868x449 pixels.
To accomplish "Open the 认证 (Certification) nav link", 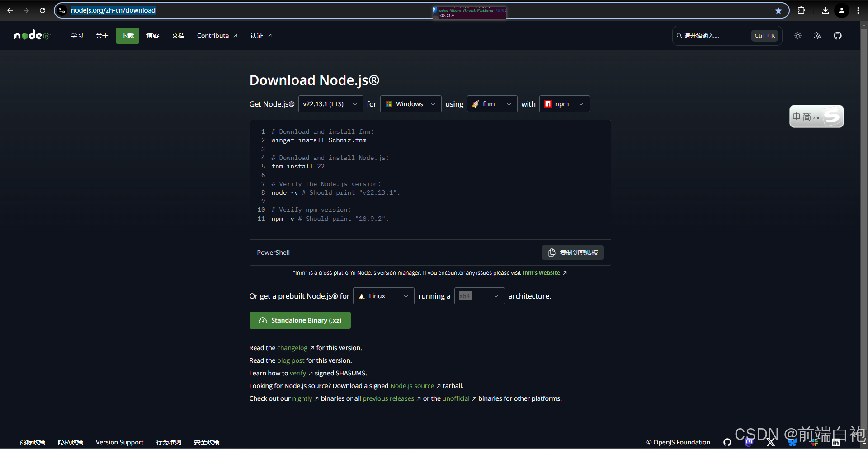I will (x=261, y=36).
